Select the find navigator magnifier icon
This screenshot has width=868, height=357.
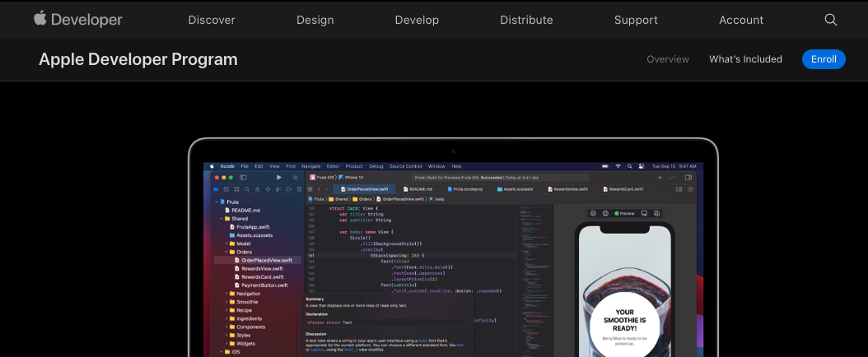pos(247,189)
